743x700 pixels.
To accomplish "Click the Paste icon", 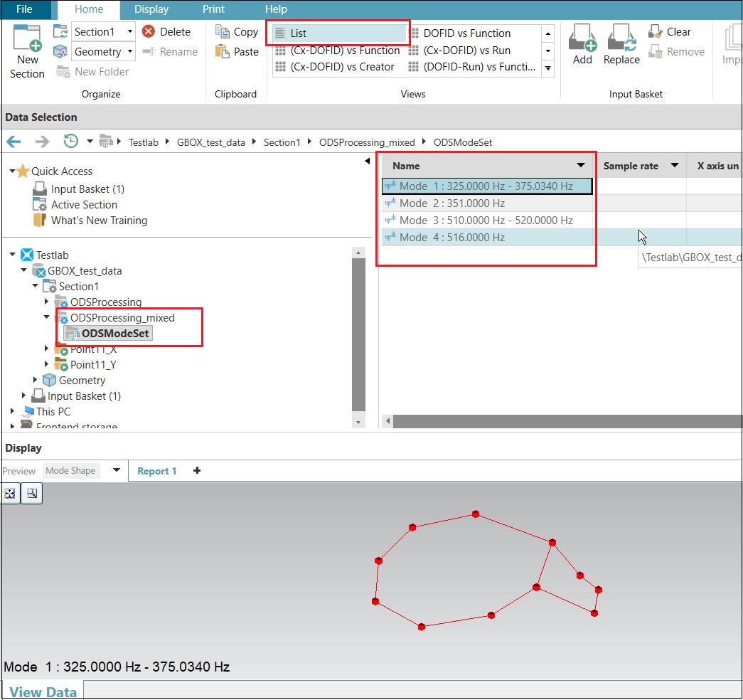I will tap(235, 51).
